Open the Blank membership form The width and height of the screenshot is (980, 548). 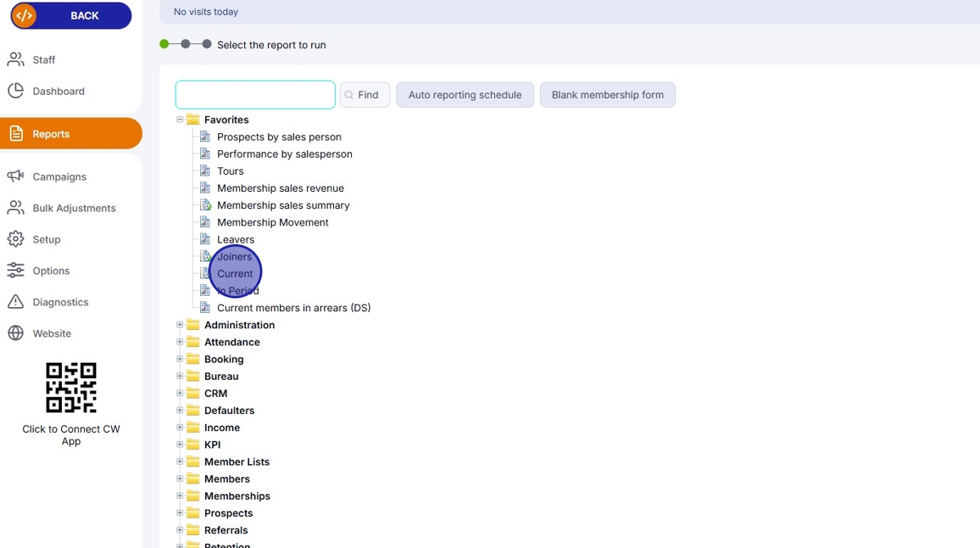(x=608, y=95)
